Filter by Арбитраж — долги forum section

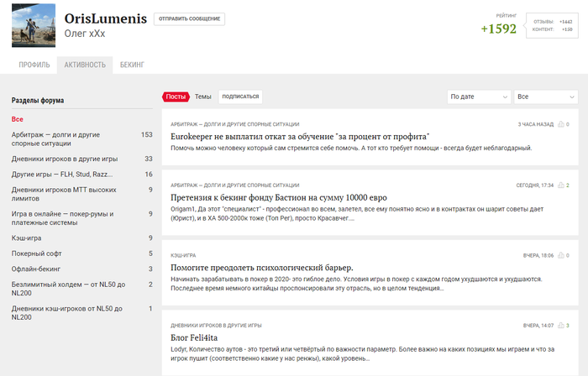click(56, 138)
